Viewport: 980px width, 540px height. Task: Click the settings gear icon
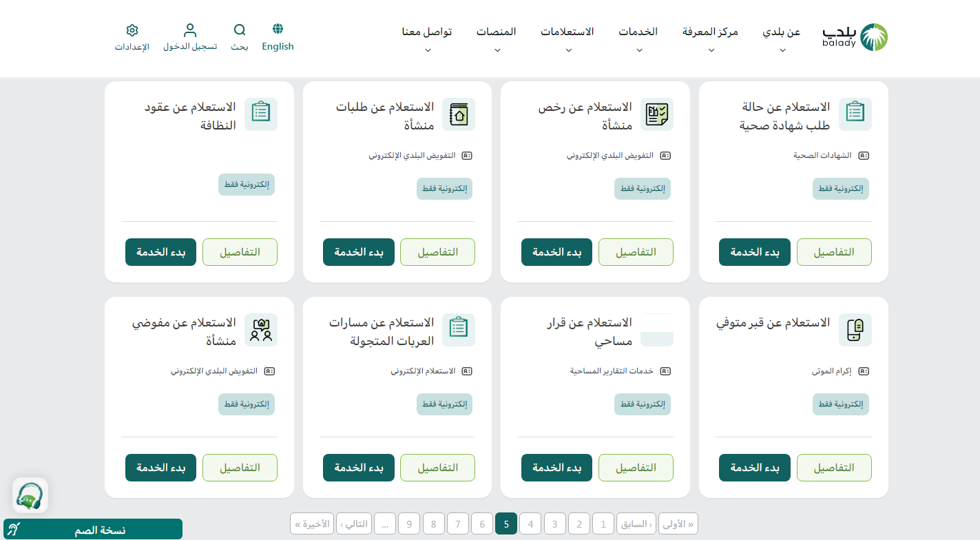[132, 30]
